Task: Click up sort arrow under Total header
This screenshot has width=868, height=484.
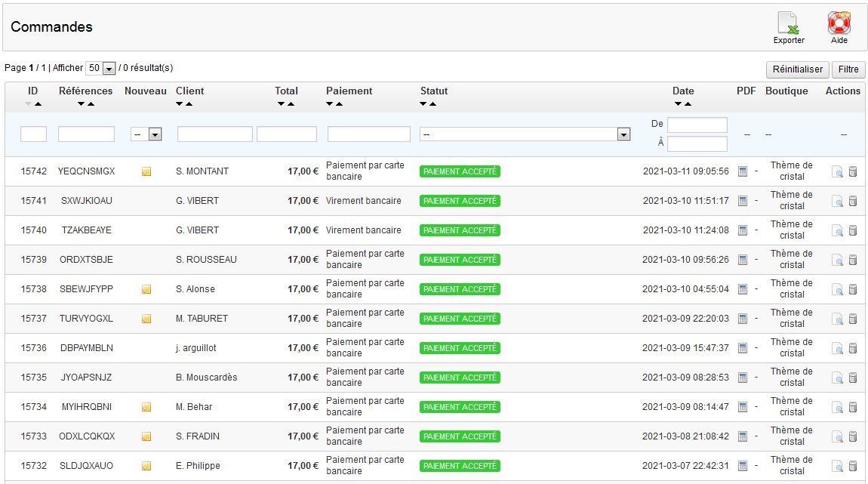Action: (x=291, y=104)
